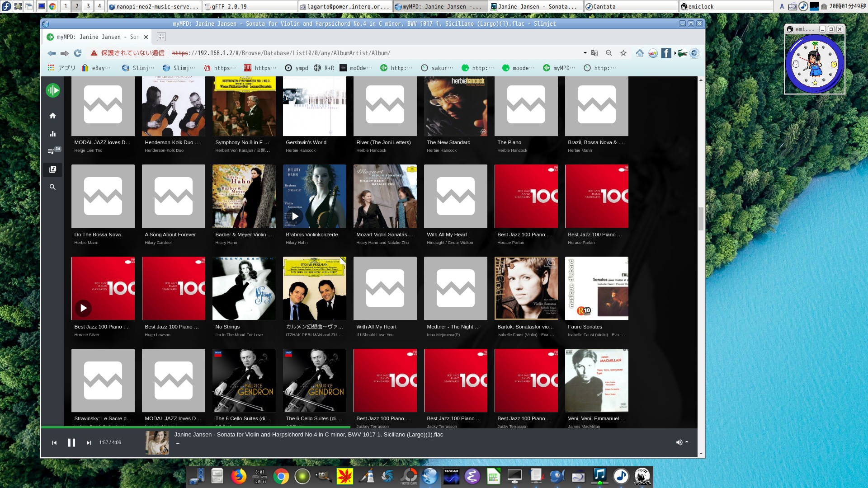Play the Horace Silver Best Jazz album
The width and height of the screenshot is (868, 488).
click(x=83, y=308)
